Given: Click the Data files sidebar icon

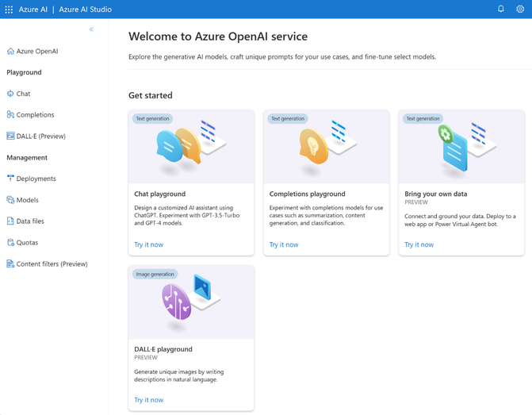Looking at the screenshot, I should [x=10, y=221].
